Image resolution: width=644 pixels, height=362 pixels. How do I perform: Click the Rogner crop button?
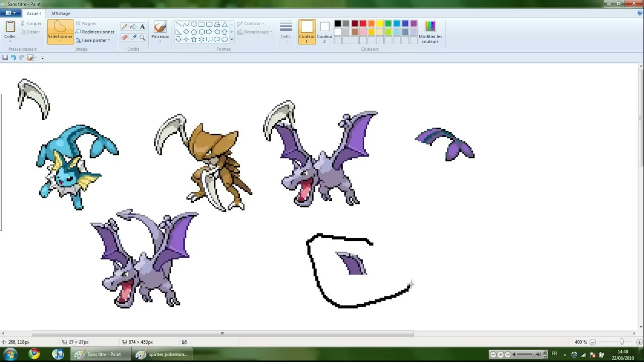coord(86,24)
